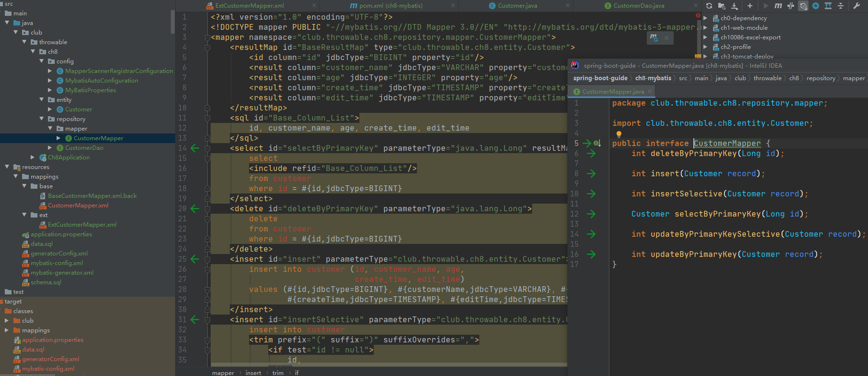Image resolution: width=868 pixels, height=376 pixels.
Task: Add a Maven project with the plus icon
Action: pos(750,6)
